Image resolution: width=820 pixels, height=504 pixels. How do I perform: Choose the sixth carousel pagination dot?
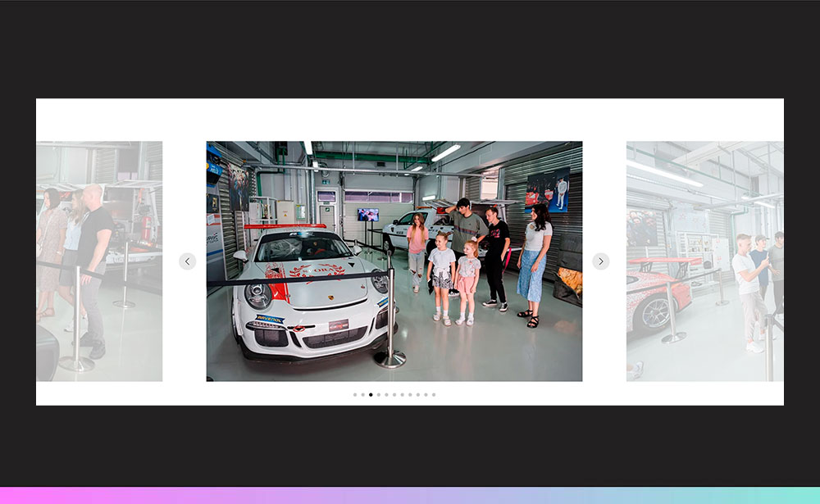click(x=394, y=395)
